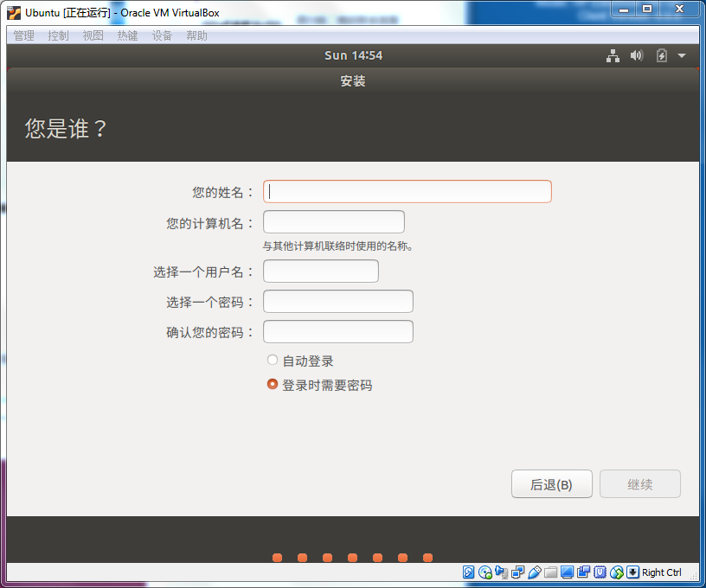The width and height of the screenshot is (706, 588).
Task: Click the 继续 button
Action: [640, 484]
